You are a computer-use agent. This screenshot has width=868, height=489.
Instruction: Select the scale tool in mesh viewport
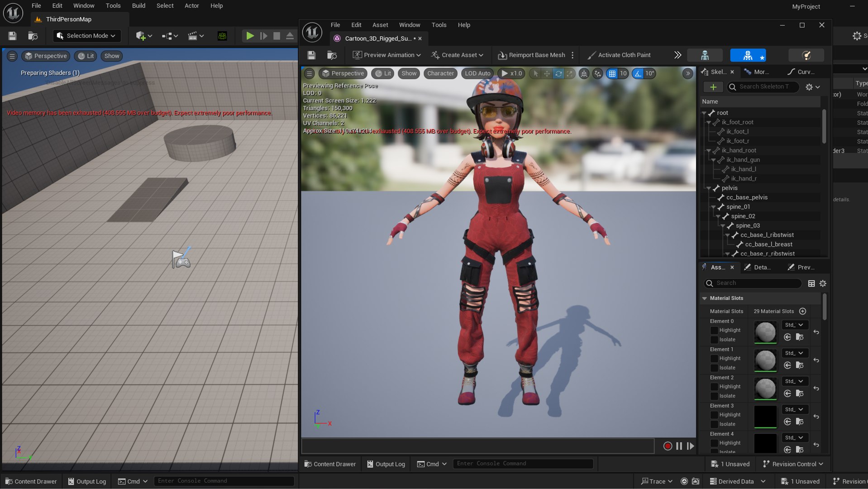(x=570, y=73)
